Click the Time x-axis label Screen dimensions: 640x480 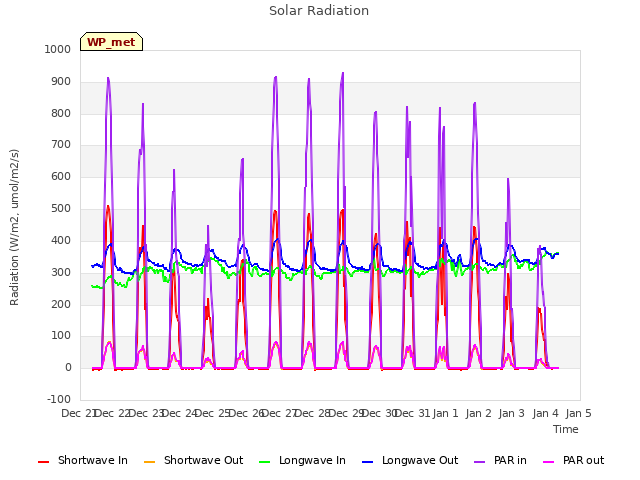(x=566, y=429)
